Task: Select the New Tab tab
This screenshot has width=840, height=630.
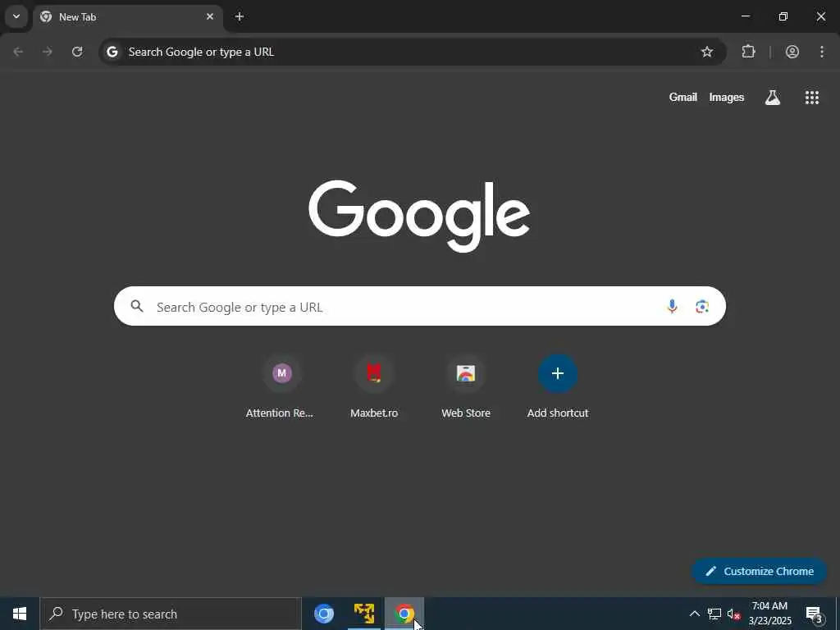Action: 127,16
